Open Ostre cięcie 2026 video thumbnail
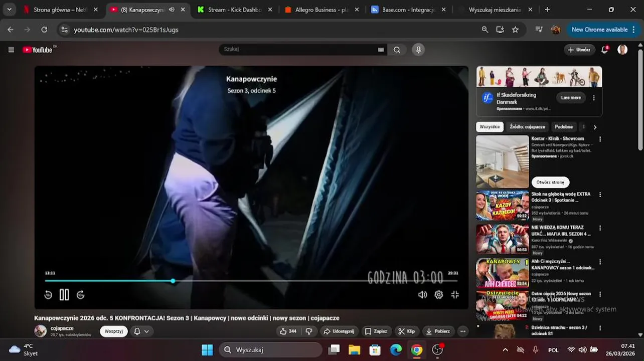The height and width of the screenshot is (361, 644). (503, 305)
